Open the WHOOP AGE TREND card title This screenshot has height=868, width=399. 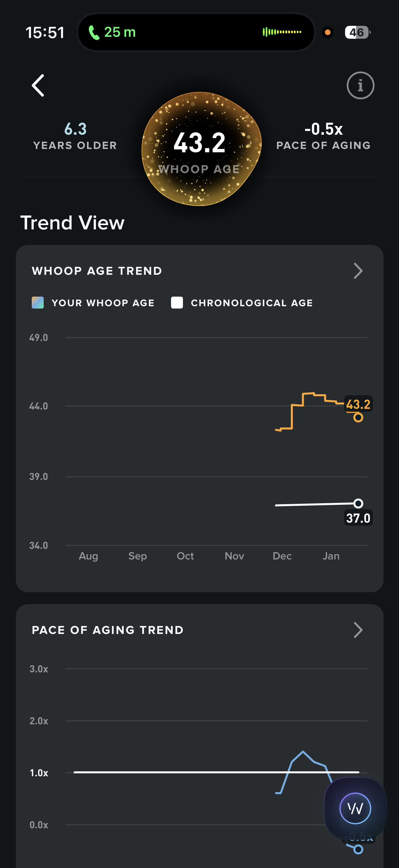(x=97, y=271)
